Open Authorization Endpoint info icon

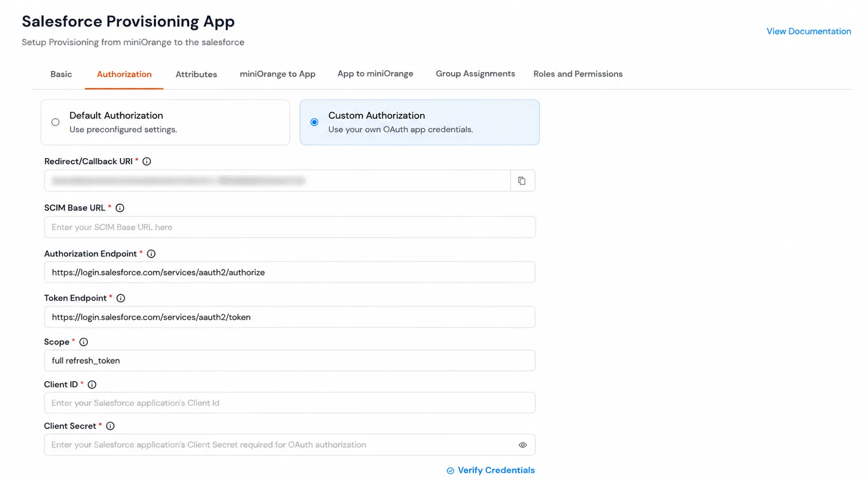point(151,254)
